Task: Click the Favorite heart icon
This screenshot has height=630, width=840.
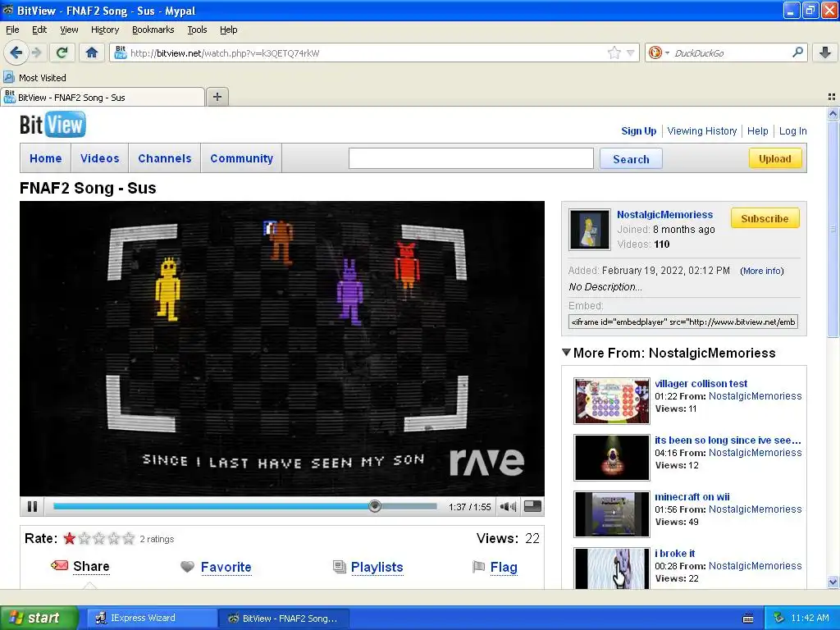Action: click(187, 567)
